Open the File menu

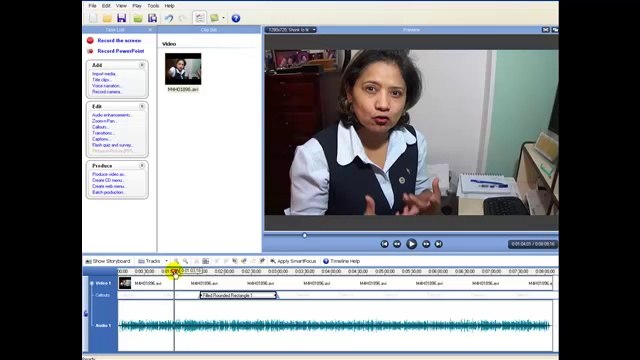(92, 6)
